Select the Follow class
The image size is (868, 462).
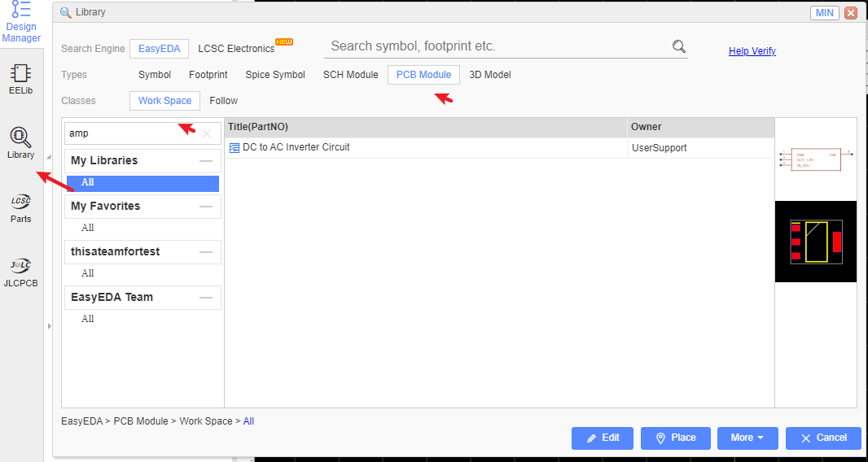[x=224, y=101]
